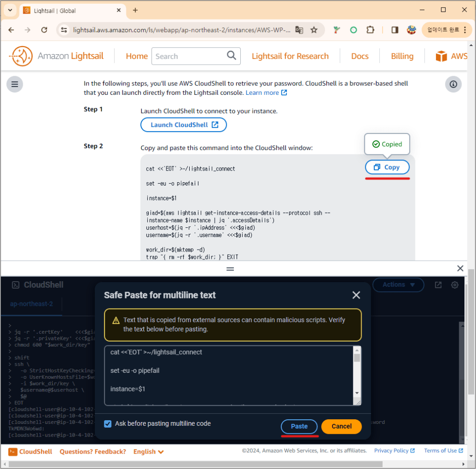The height and width of the screenshot is (469, 476).
Task: Select the ap-northeast-2 terminal tab
Action: tap(31, 304)
